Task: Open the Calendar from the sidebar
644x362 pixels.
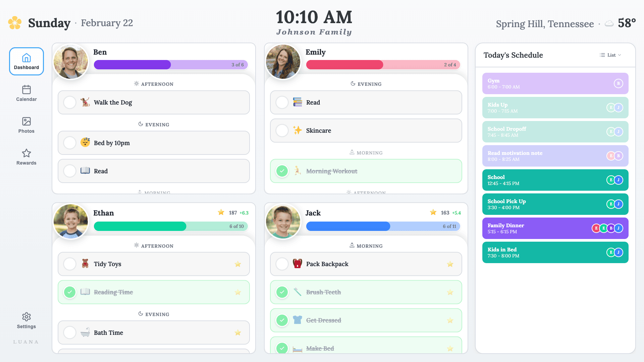Action: [26, 93]
